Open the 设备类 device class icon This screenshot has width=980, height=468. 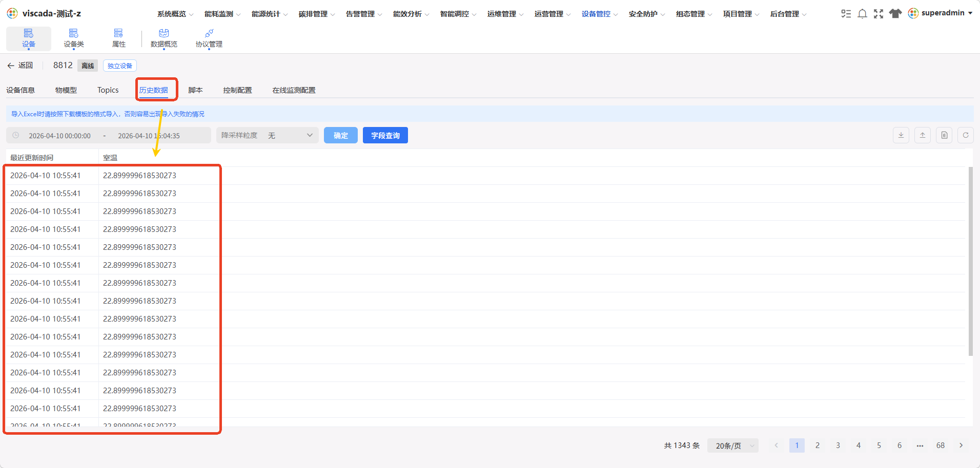pos(74,33)
